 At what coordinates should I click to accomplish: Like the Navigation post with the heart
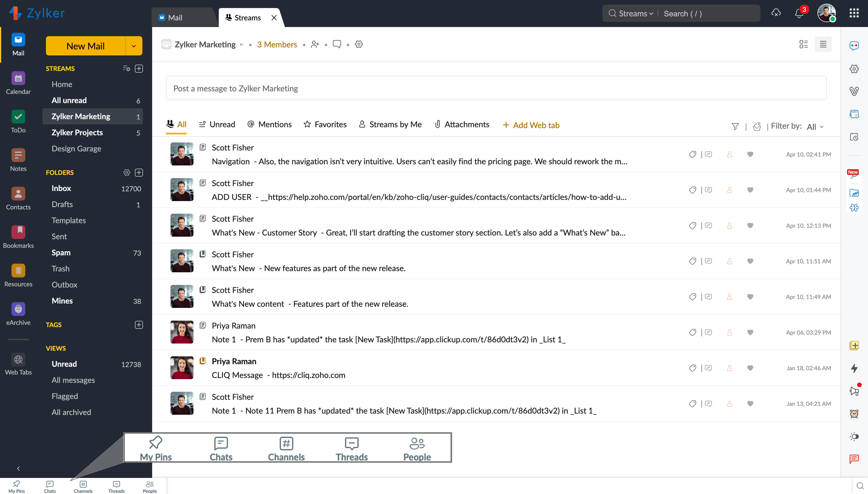pos(750,155)
